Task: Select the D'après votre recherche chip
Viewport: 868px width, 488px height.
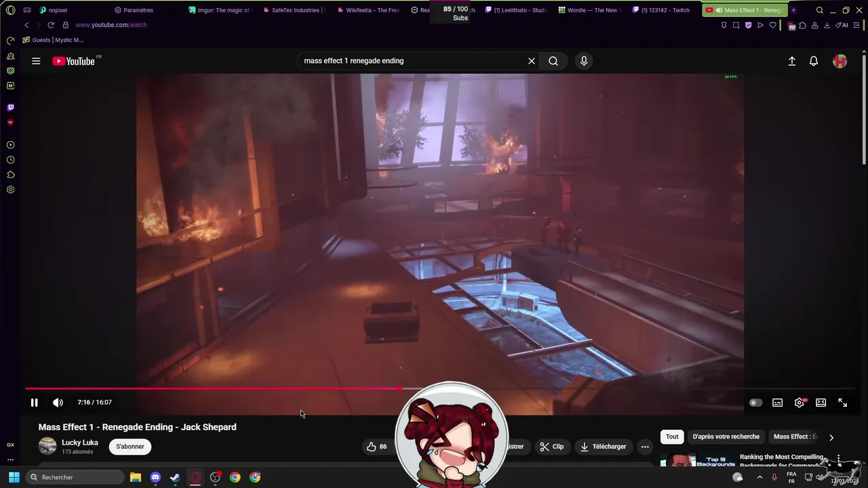Action: (726, 436)
